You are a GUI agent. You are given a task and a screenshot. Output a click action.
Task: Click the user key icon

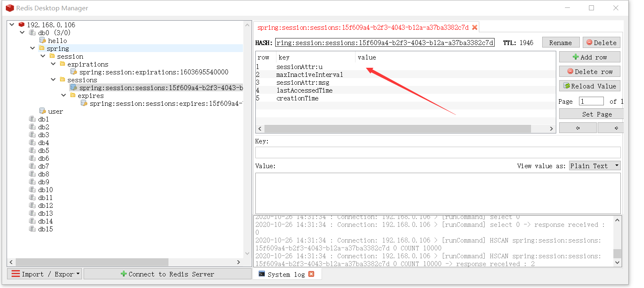[42, 111]
